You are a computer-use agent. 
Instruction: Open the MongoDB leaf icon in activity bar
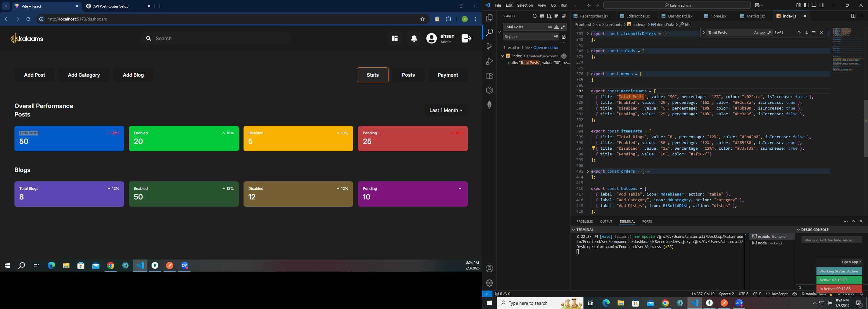click(489, 105)
